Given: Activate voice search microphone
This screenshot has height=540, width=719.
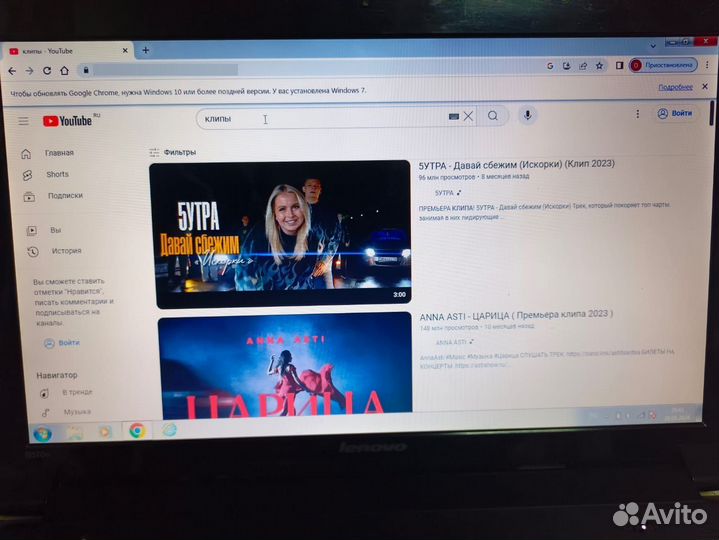Looking at the screenshot, I should tap(527, 115).
